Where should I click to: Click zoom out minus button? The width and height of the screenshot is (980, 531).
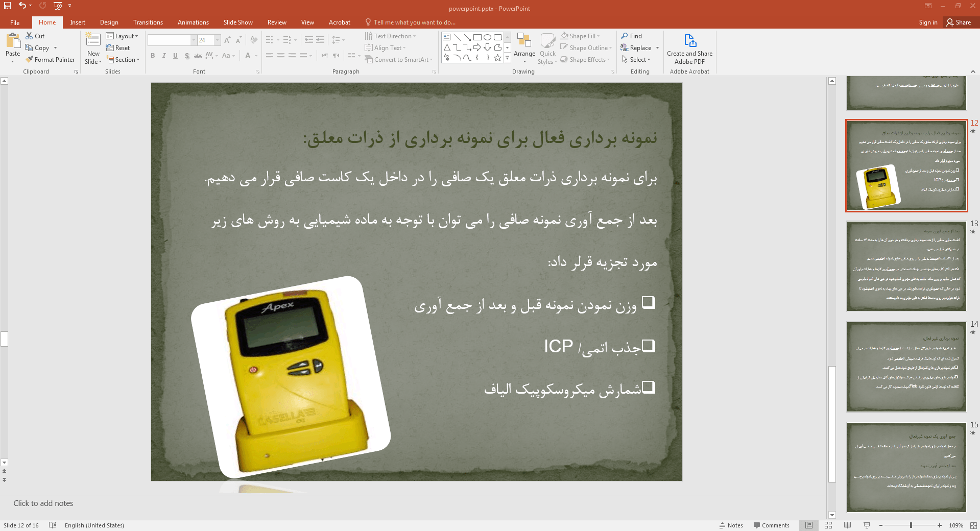881,525
